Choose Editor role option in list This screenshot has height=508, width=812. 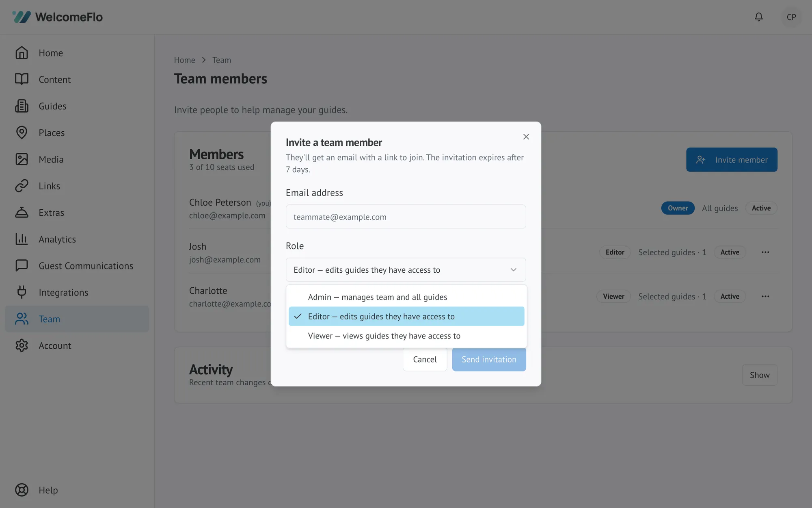point(406,316)
